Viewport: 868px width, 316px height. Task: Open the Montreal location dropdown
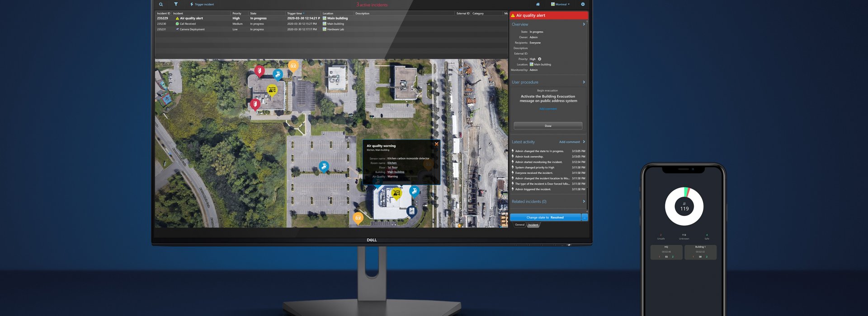click(561, 5)
